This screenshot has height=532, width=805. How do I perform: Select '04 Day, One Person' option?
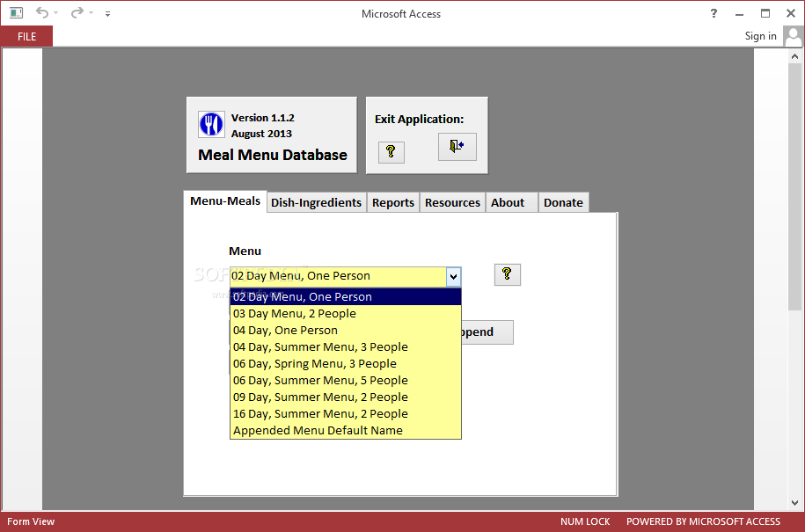(346, 330)
